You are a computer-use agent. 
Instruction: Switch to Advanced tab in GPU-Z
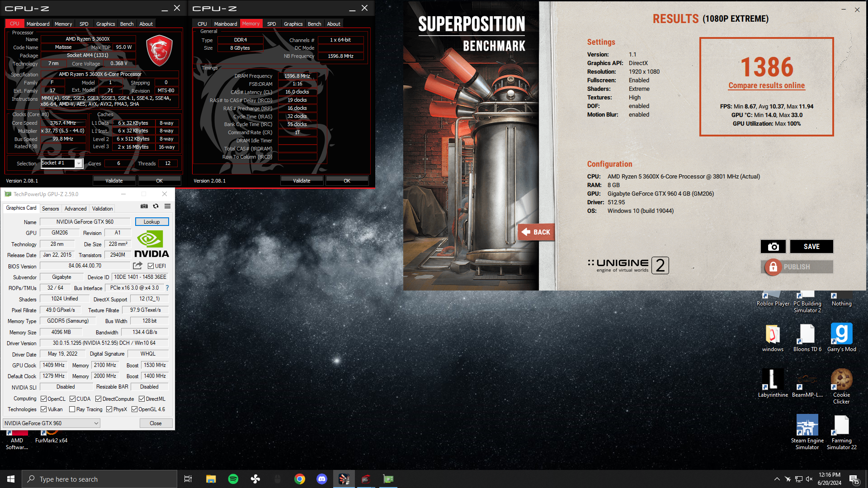pos(75,209)
